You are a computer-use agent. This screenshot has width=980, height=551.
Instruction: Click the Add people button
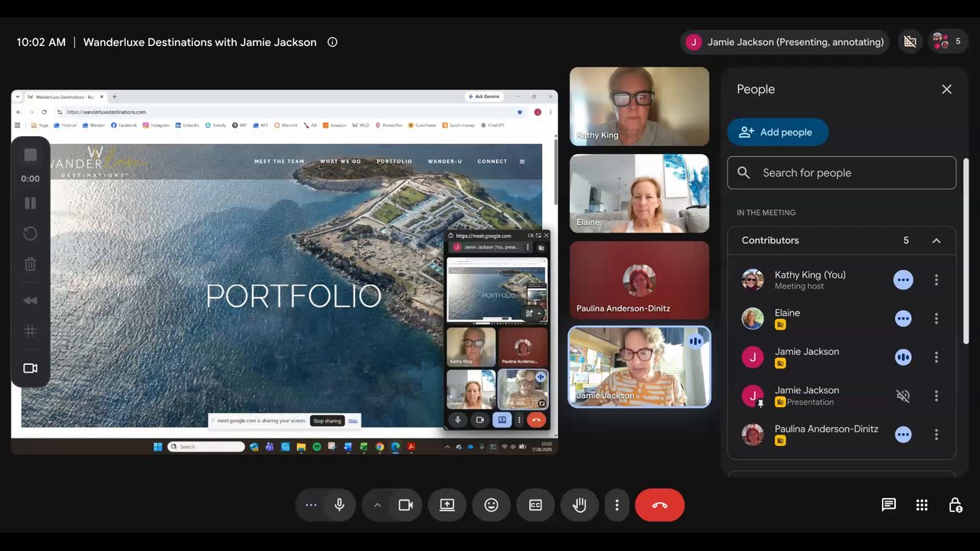pyautogui.click(x=777, y=132)
